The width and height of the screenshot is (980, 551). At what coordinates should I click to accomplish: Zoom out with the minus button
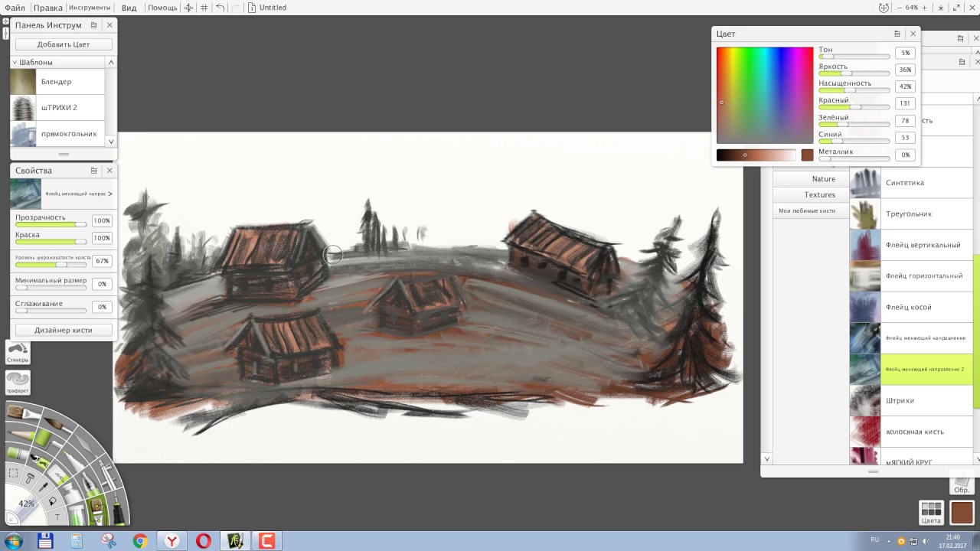900,8
